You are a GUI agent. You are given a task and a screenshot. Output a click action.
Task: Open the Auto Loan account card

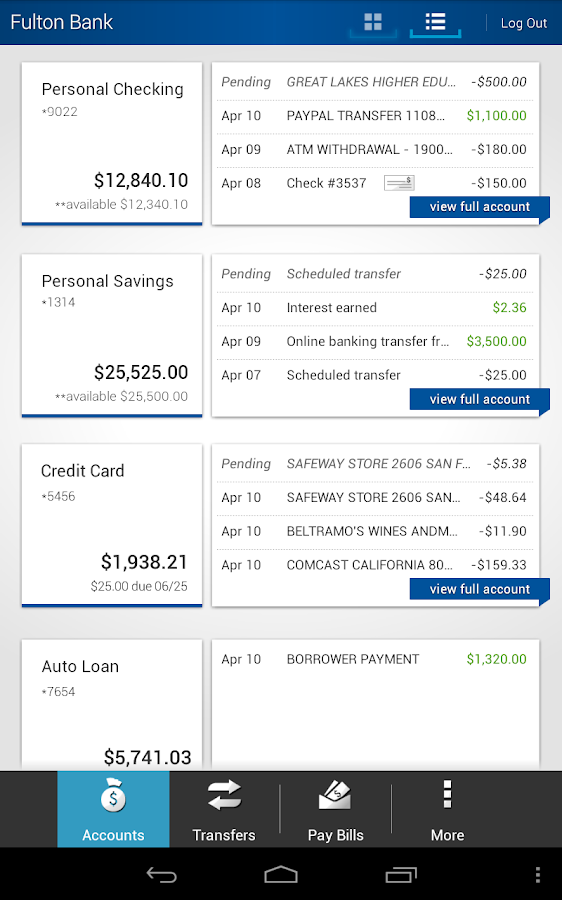tap(112, 705)
